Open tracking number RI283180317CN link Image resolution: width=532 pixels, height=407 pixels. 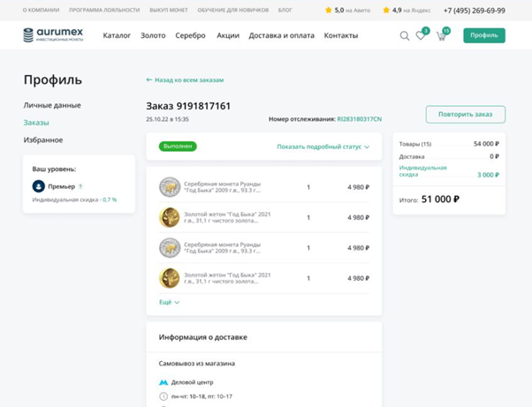coord(359,119)
